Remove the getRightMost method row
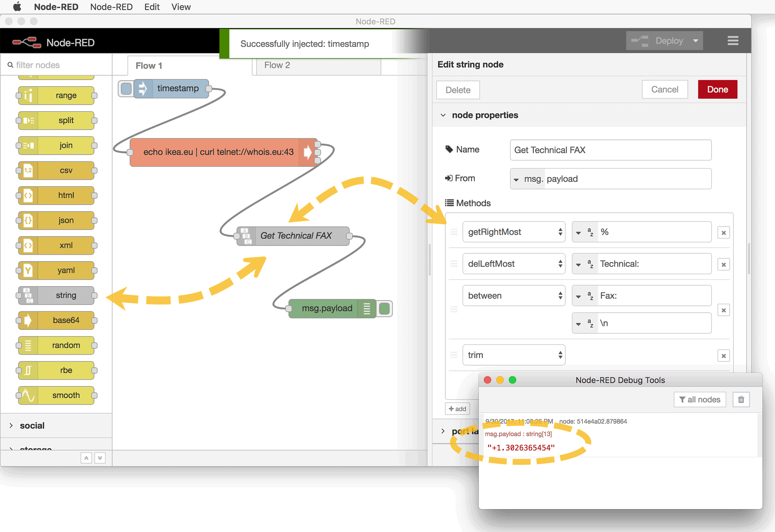Viewport: 775px width, 532px height. coord(724,233)
